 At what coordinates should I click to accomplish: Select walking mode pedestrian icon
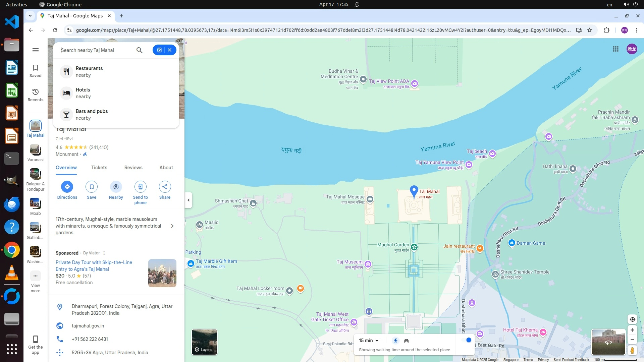pos(395,341)
